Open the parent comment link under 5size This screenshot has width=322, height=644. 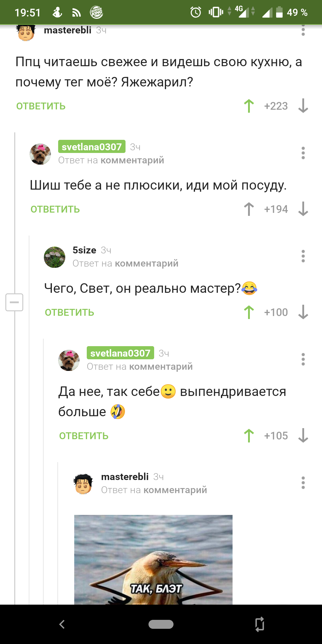tap(147, 263)
